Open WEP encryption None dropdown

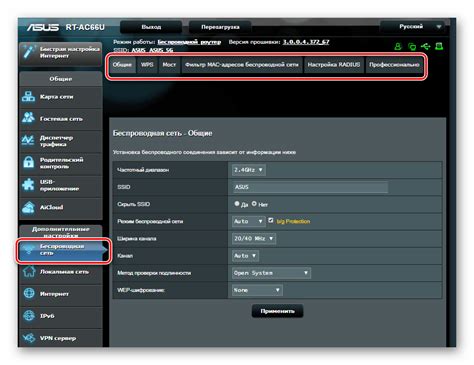[x=257, y=290]
